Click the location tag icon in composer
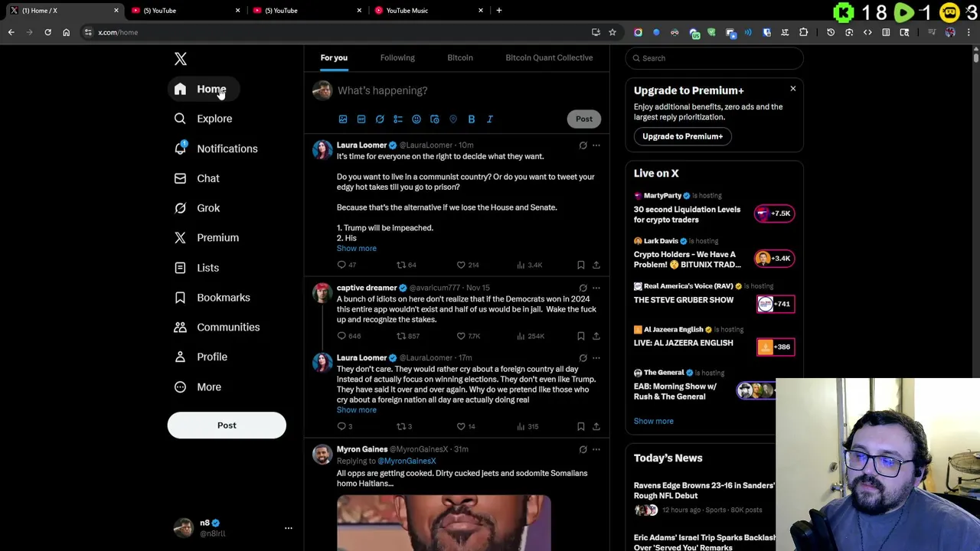 click(x=453, y=119)
